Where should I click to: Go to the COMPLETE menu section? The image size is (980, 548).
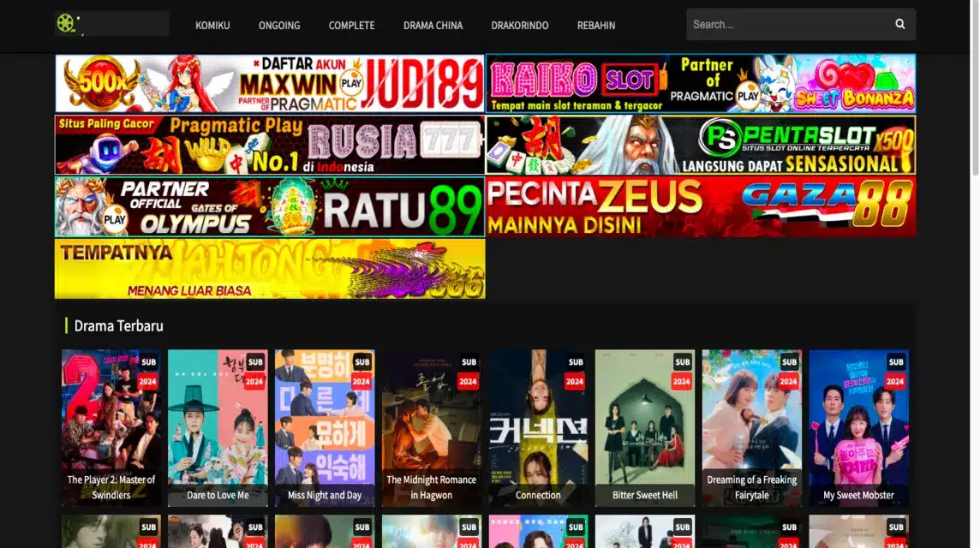(x=352, y=26)
